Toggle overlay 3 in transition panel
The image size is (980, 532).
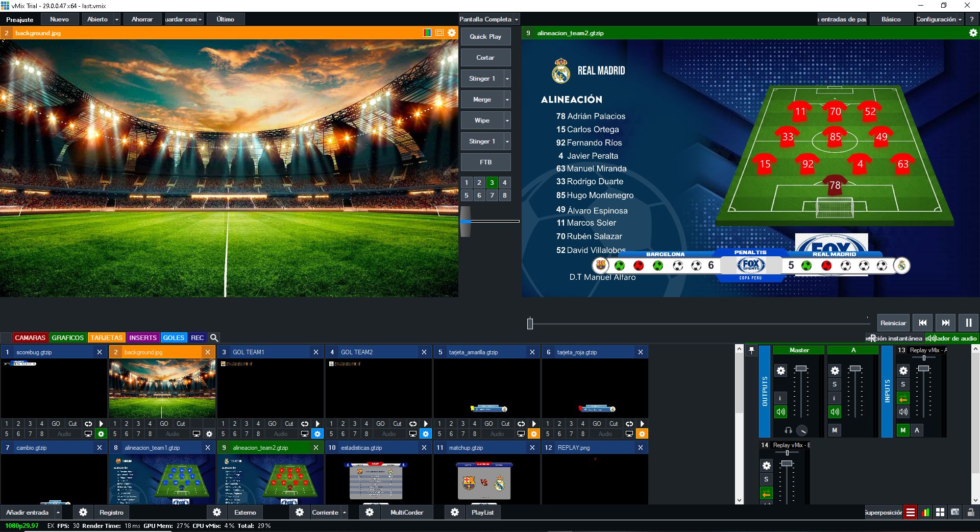[492, 182]
